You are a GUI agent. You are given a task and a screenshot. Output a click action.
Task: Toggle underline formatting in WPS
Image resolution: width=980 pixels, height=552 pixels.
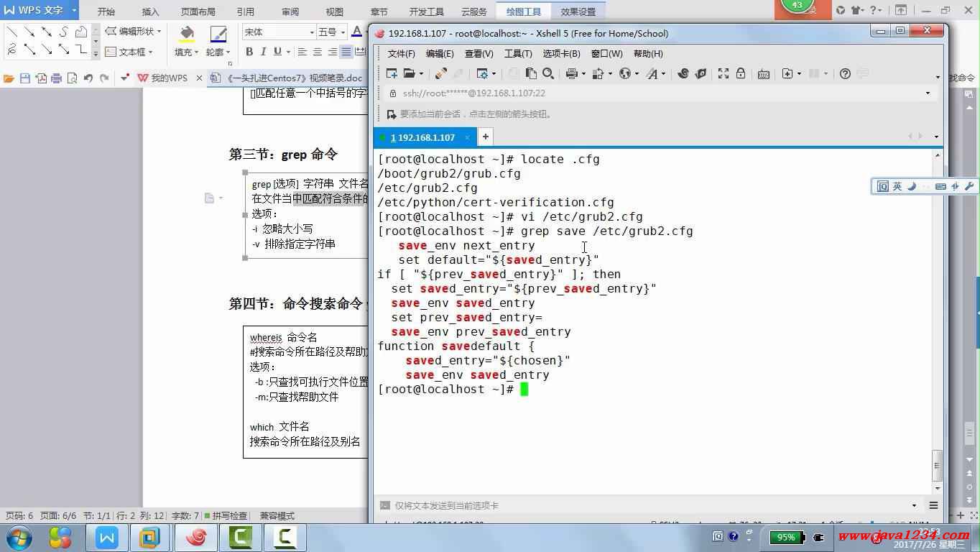(x=277, y=52)
